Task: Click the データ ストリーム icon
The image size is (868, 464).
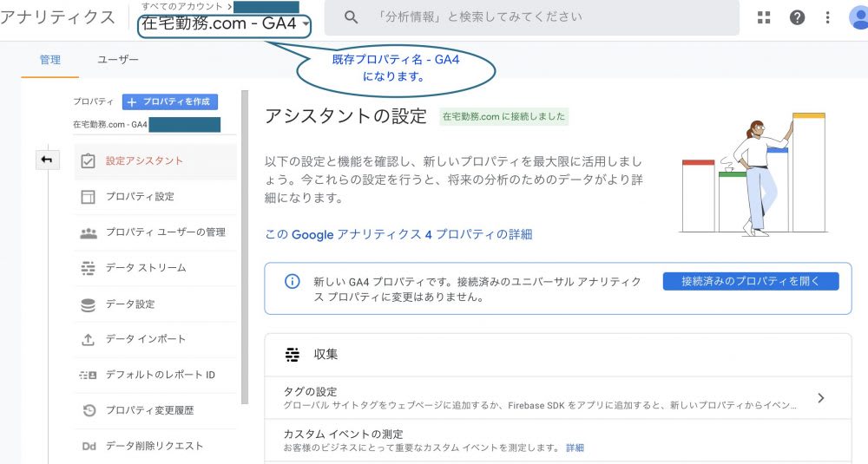Action: coord(88,268)
